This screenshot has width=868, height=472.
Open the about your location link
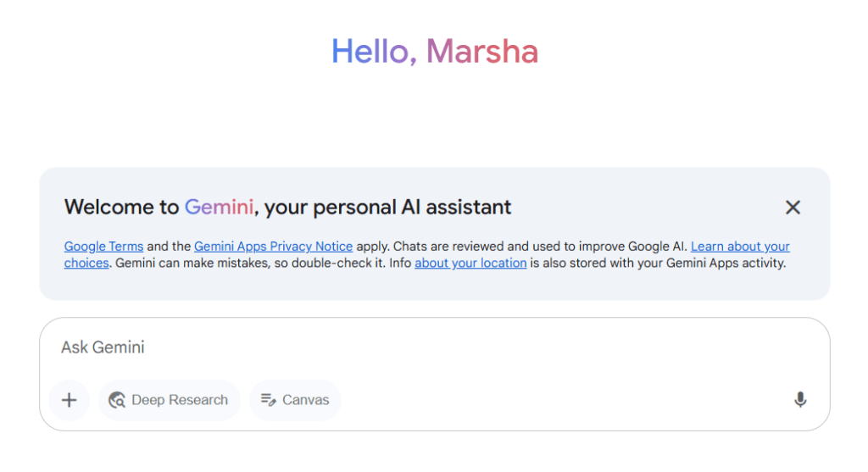tap(470, 263)
